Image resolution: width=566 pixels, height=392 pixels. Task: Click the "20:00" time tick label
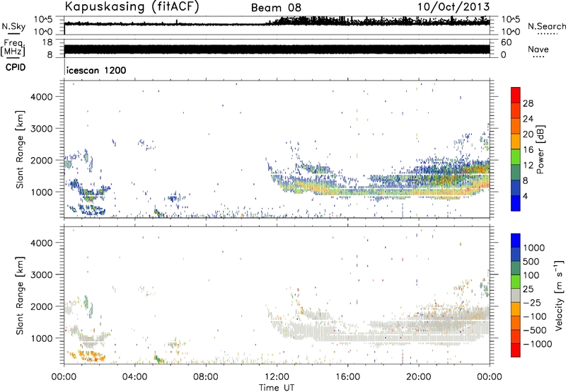point(419,377)
